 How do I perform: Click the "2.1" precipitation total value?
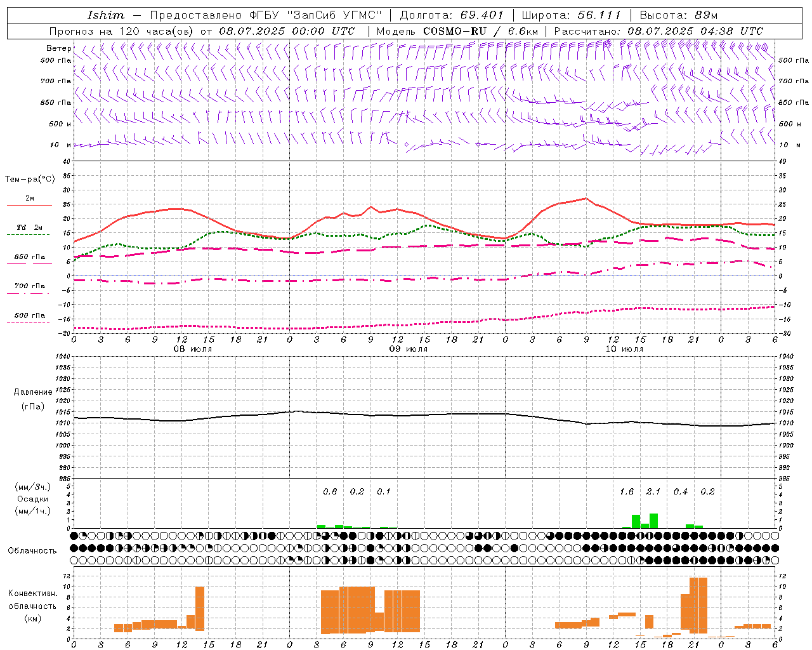[x=653, y=491]
